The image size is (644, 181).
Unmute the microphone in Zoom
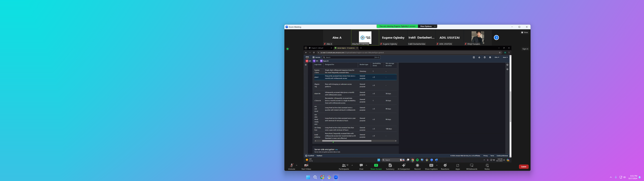(292, 166)
